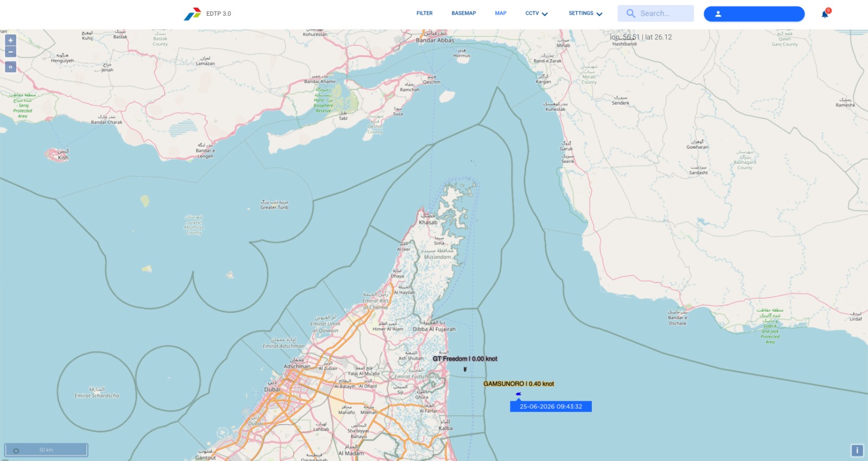Click the Kalba map label
Screen dimensions: 868x461
point(445,428)
